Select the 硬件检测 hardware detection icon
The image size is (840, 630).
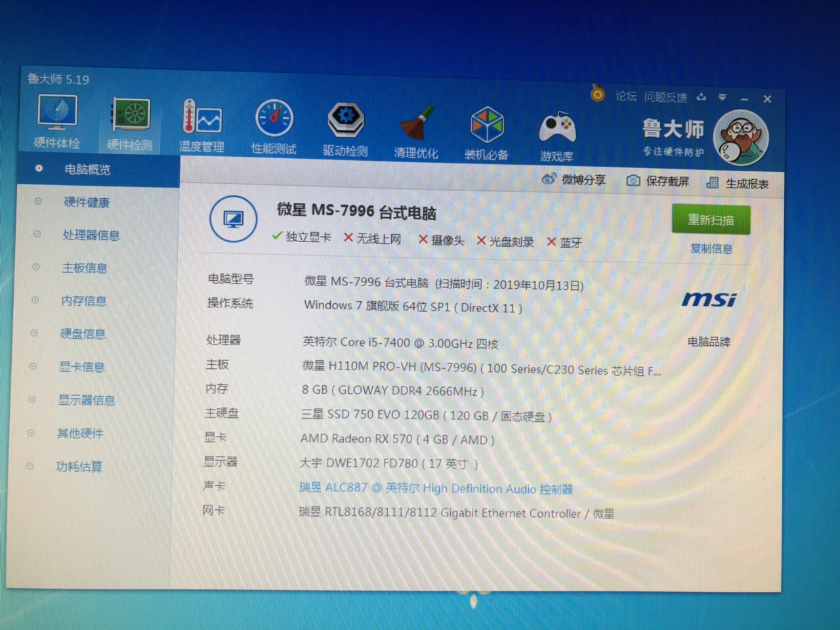coord(130,124)
